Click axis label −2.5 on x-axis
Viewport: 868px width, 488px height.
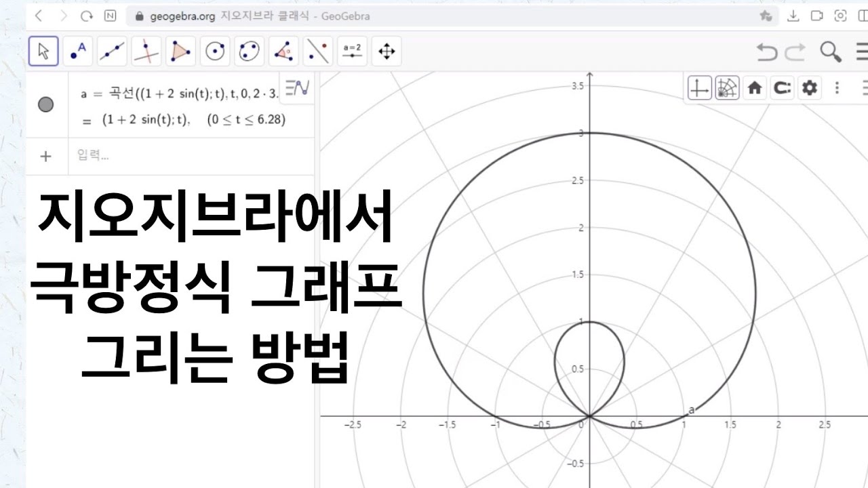point(352,425)
